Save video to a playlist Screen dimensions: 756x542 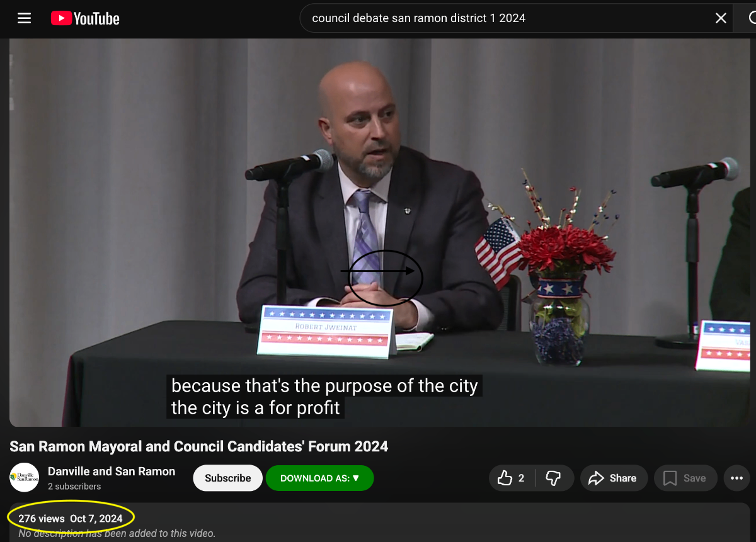(x=685, y=478)
